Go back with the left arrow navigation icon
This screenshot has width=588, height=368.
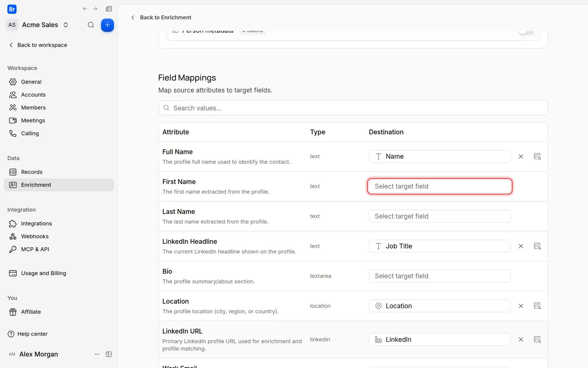coord(85,9)
